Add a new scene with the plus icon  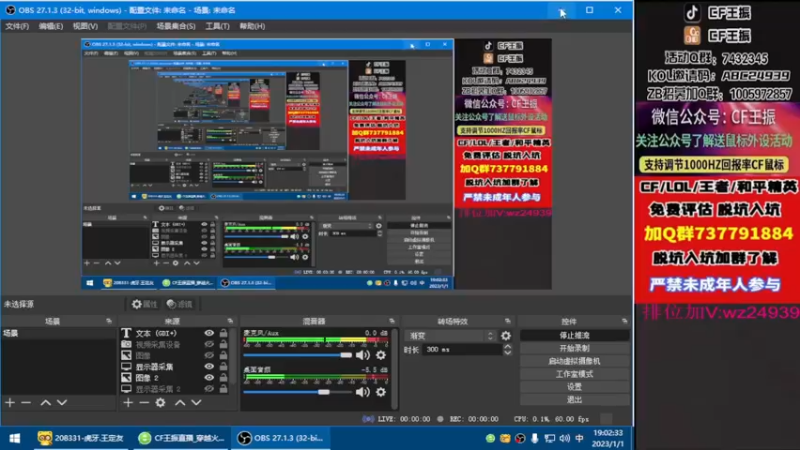(x=10, y=403)
